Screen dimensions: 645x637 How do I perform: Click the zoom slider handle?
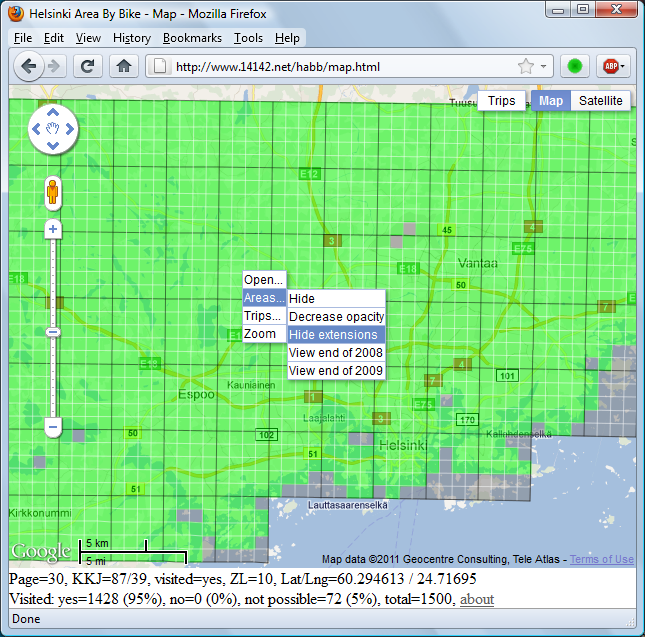pyautogui.click(x=53, y=332)
